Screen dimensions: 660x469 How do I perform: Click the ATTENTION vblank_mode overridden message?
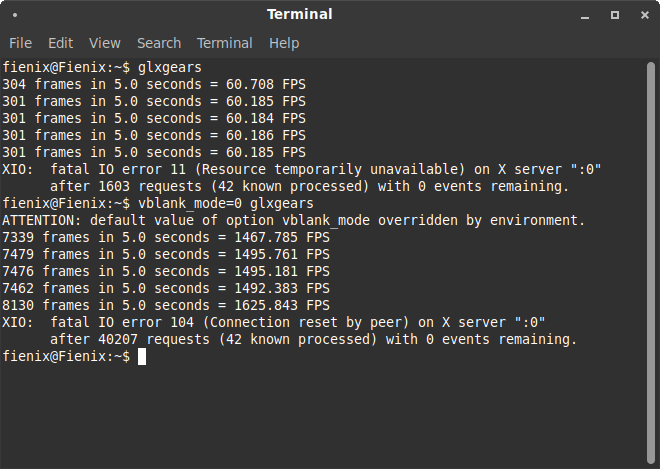[293, 220]
